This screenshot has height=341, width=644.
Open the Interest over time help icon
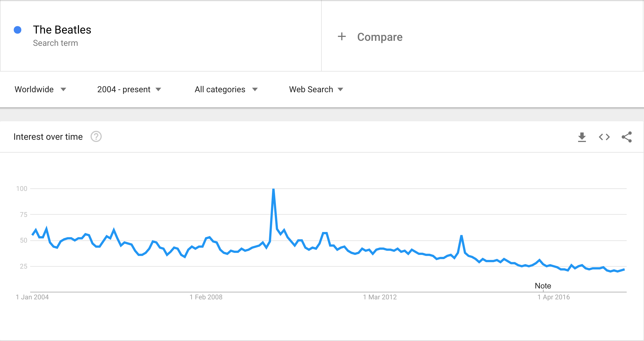(x=96, y=137)
